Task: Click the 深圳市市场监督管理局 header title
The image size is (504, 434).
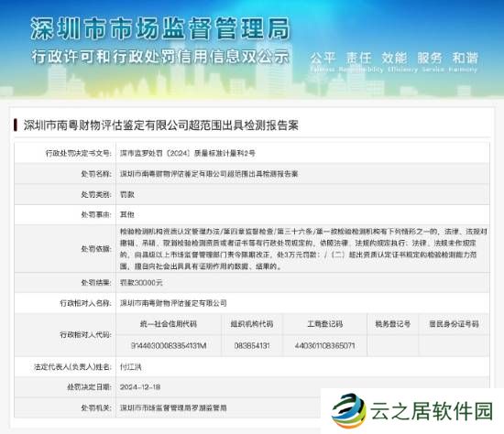Action: (x=160, y=29)
